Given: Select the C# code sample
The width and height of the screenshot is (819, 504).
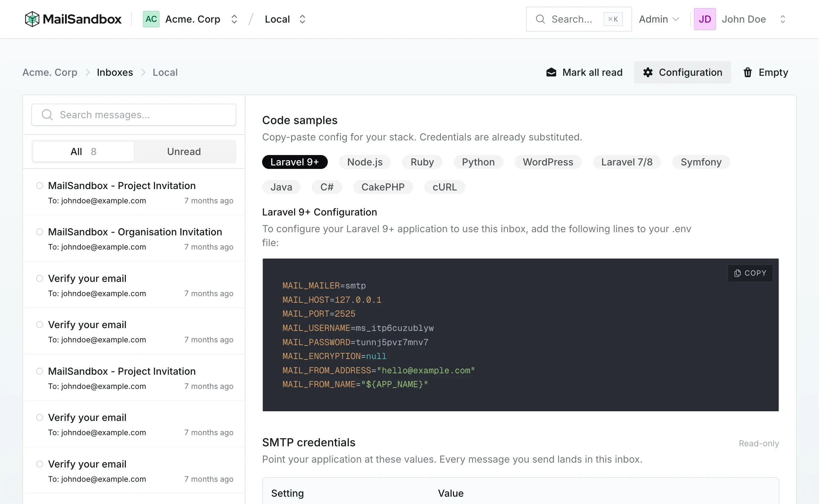Looking at the screenshot, I should click(x=327, y=187).
